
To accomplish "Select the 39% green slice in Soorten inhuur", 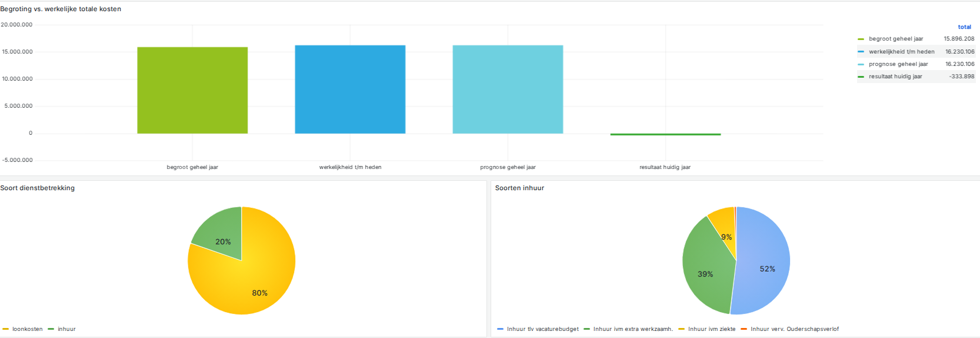I will point(706,268).
